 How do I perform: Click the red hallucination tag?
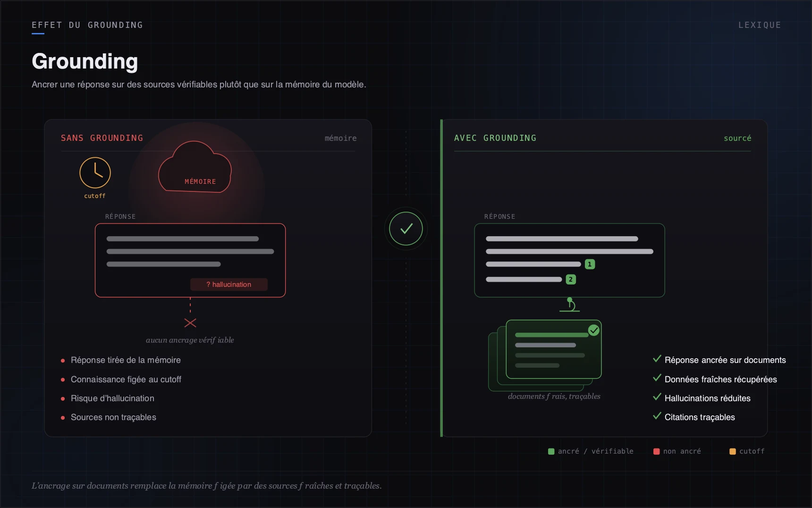coord(229,284)
